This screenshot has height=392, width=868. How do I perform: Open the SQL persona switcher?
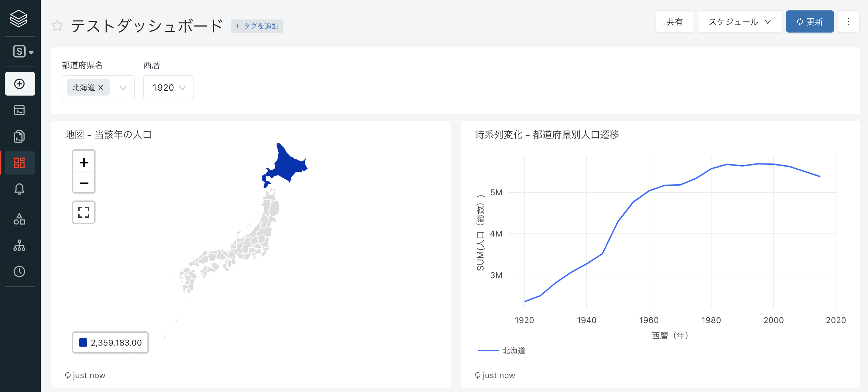pyautogui.click(x=23, y=52)
